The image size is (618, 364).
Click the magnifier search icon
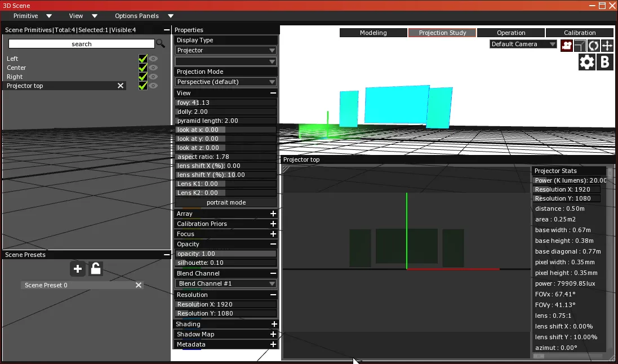pos(161,43)
